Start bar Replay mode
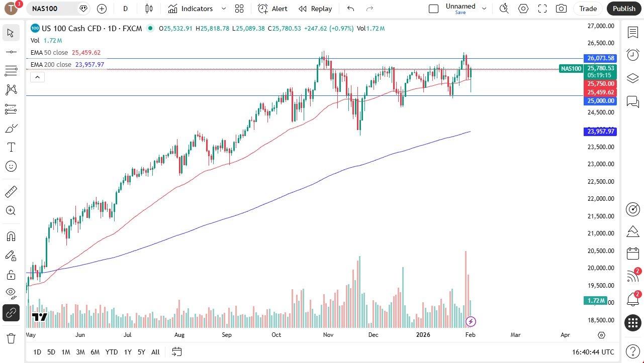Viewport: 644px width, 363px height. click(315, 9)
